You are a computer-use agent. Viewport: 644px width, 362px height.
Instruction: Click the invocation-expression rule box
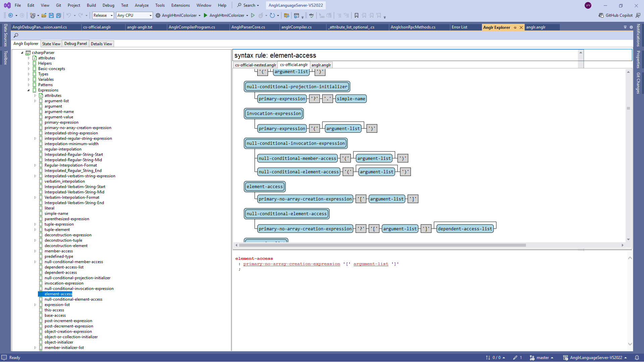[274, 114]
